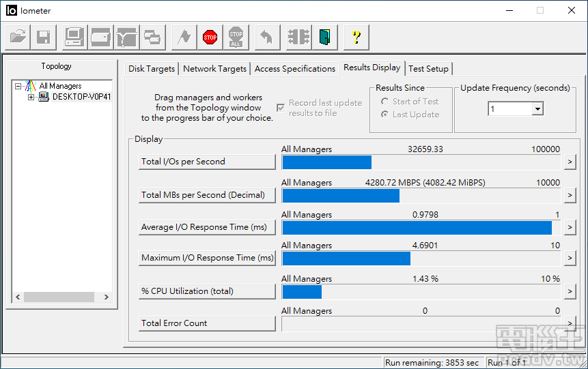Screen dimensions: 588x369
Task: Start new disk worker icon
Action: [x=101, y=37]
